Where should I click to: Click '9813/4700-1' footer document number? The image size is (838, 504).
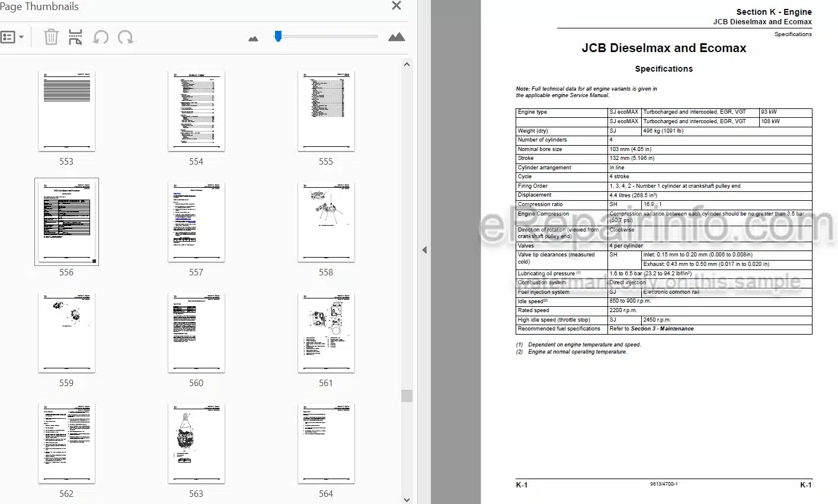pyautogui.click(x=664, y=484)
